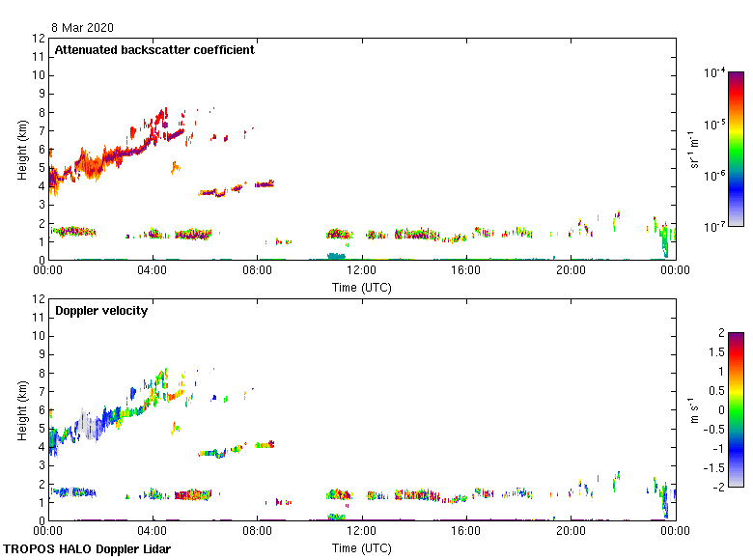This screenshot has width=753, height=560.
Task: Click the 12 km tick label on the top plot
Action: pos(40,39)
